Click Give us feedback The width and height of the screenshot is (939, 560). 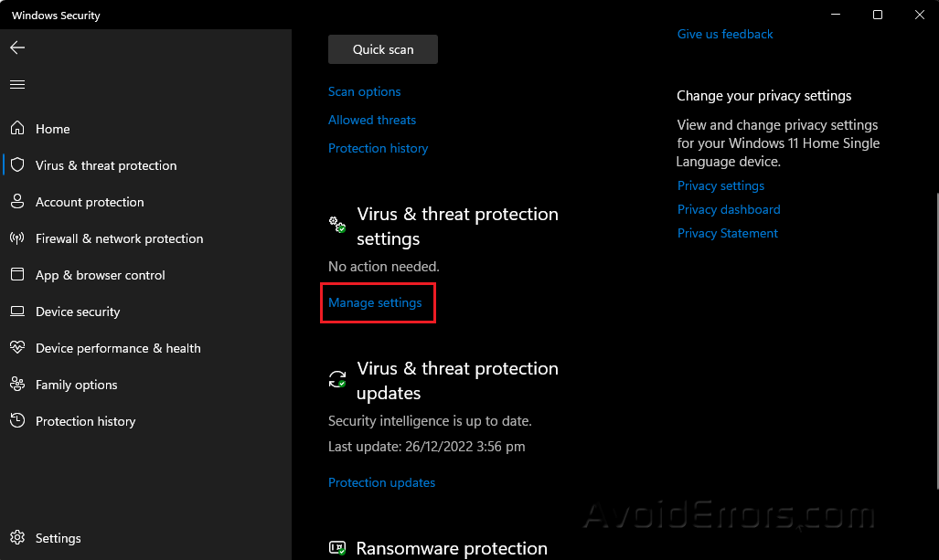tap(724, 34)
